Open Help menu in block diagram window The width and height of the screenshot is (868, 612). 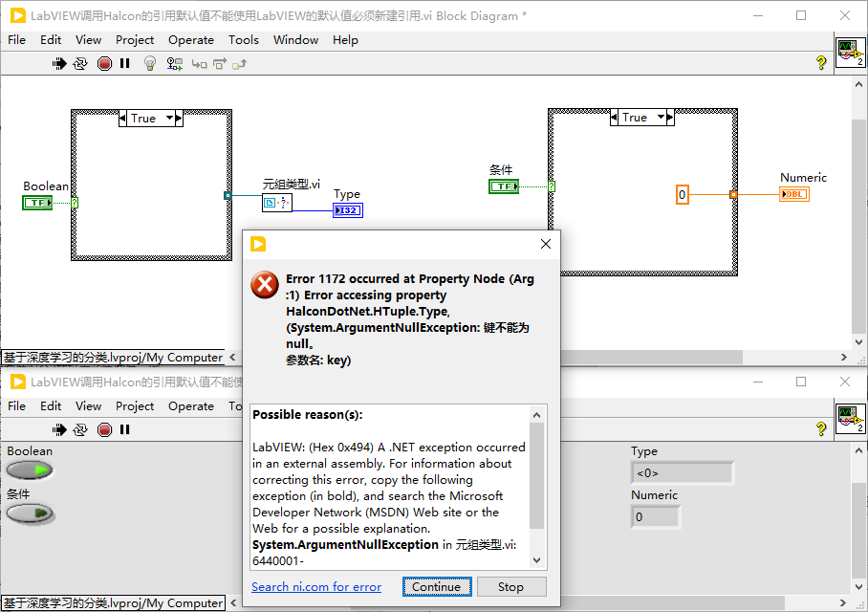click(345, 40)
